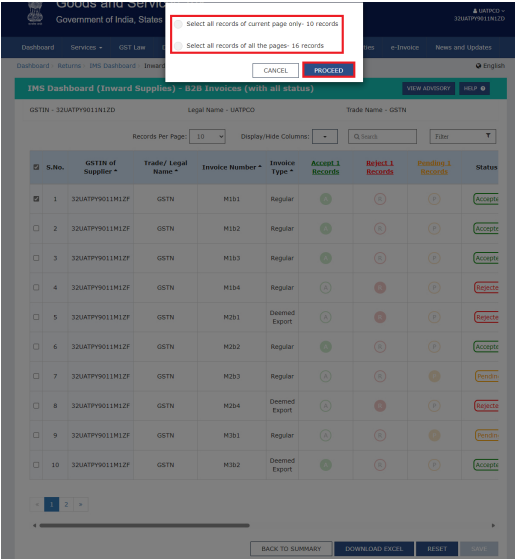Click the Reject icon for invoice M3b2
The width and height of the screenshot is (515, 559).
pyautogui.click(x=380, y=465)
